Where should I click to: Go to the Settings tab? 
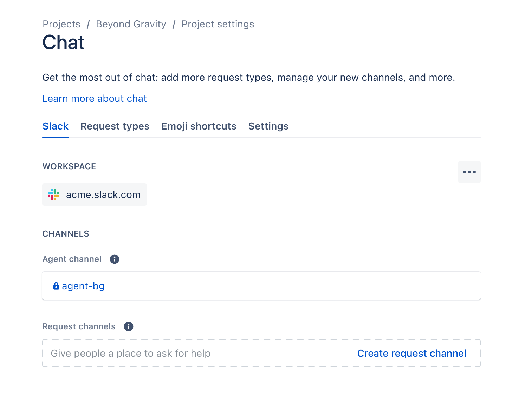tap(268, 126)
